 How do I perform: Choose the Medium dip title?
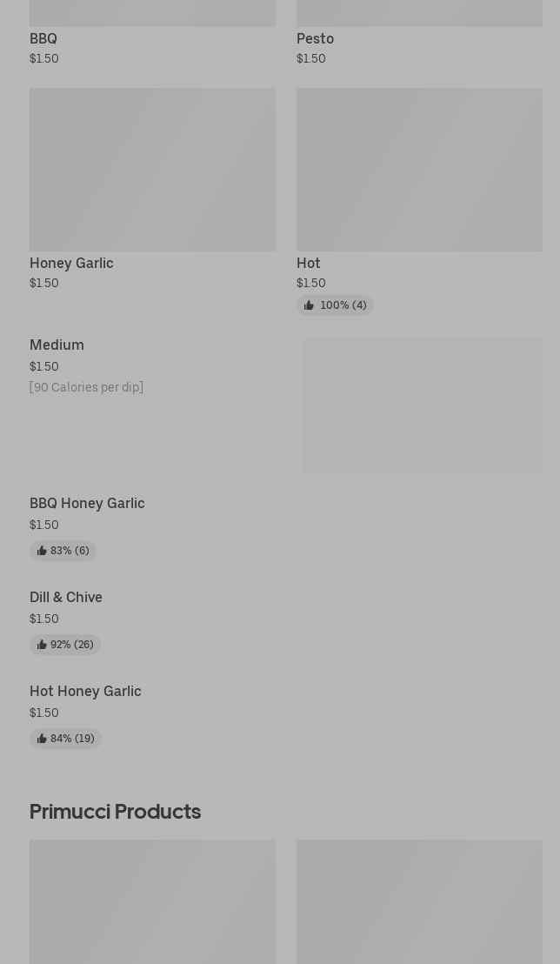(x=57, y=345)
